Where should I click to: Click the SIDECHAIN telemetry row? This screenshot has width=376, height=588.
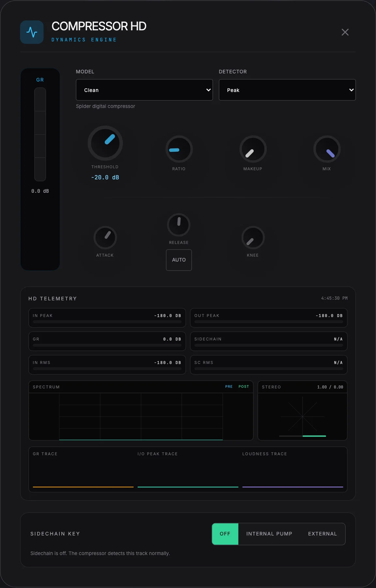point(269,341)
